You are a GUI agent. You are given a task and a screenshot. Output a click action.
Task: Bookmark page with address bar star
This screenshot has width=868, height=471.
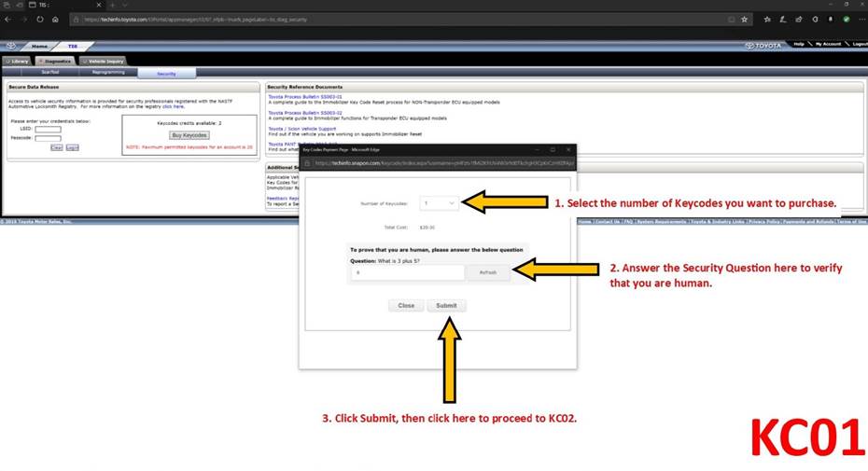(745, 20)
